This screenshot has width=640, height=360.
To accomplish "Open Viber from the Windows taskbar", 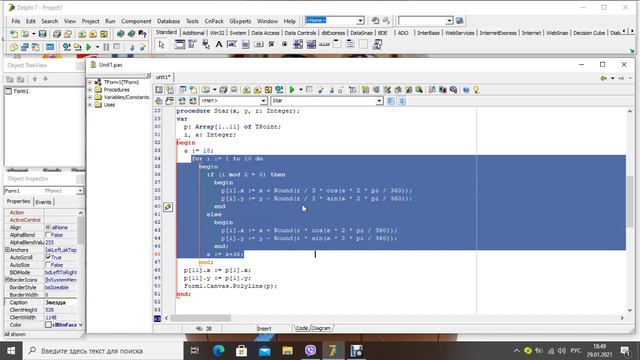I will click(x=310, y=351).
